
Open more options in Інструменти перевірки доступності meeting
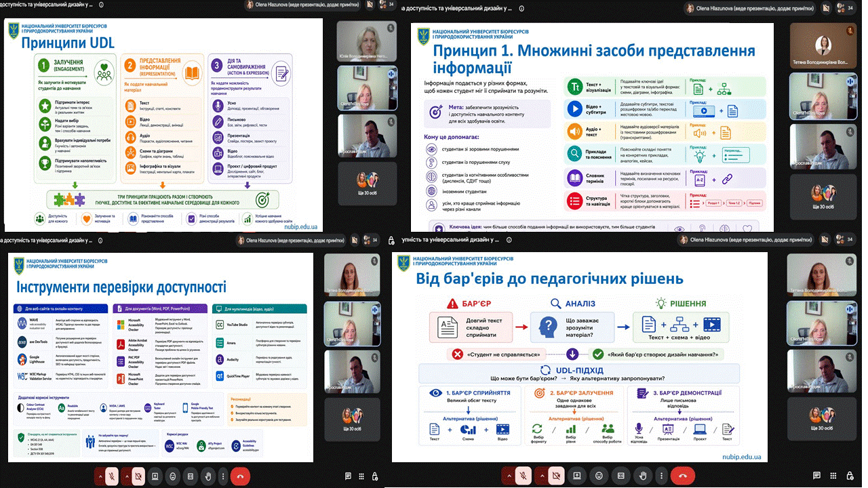click(223, 476)
